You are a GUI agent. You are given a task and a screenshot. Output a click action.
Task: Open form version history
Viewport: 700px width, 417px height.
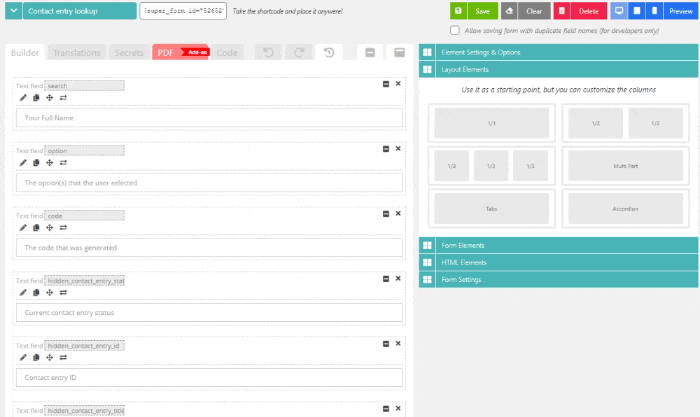[329, 53]
